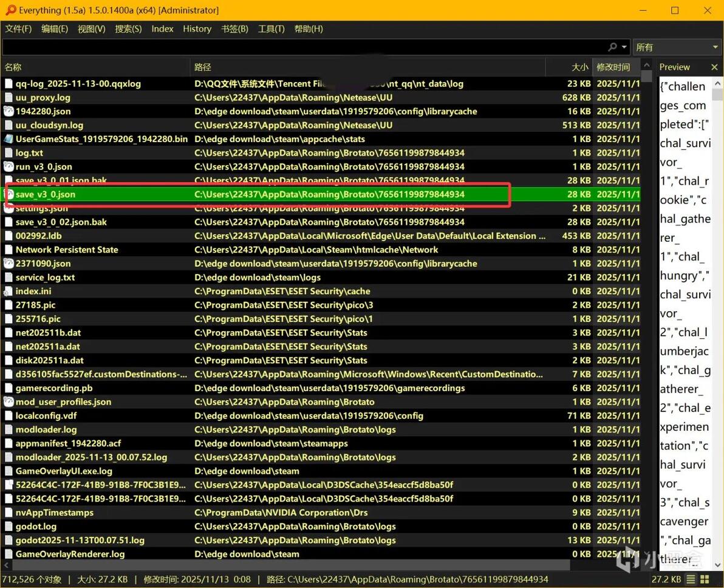Select JSON icon of mod_user_profiles.json
This screenshot has width=724, height=588.
point(9,402)
